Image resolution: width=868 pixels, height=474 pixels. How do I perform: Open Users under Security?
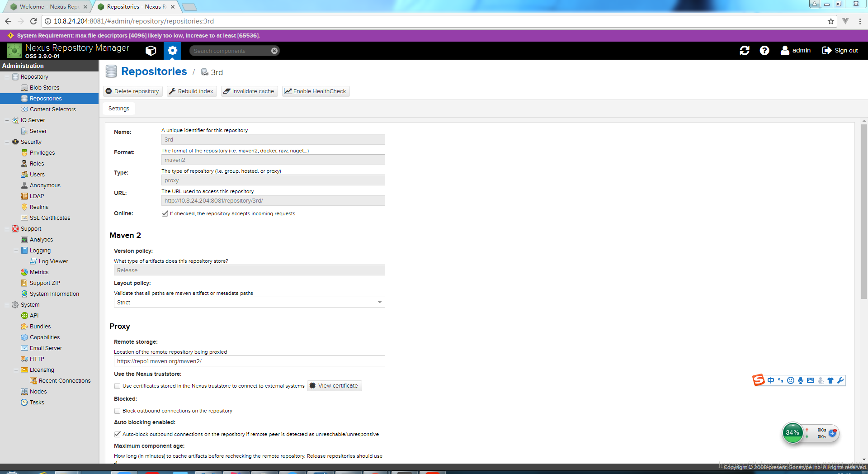tap(37, 175)
